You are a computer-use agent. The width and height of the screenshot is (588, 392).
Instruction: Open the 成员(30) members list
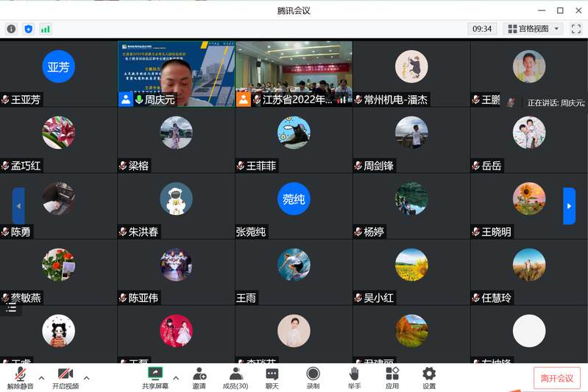tap(235, 377)
